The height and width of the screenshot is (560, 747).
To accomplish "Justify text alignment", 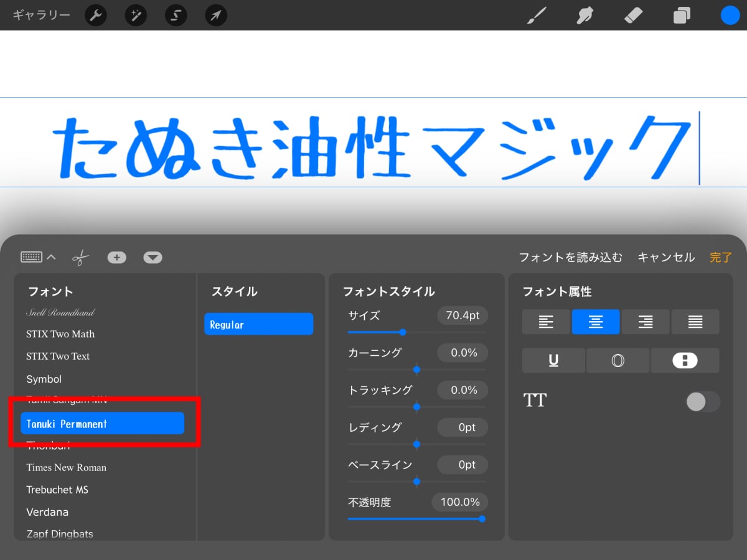I will tap(695, 322).
